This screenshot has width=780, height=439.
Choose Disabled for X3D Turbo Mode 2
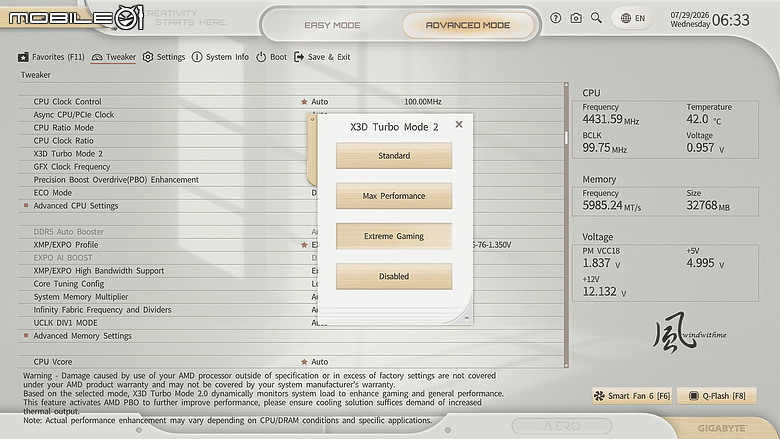(x=394, y=276)
